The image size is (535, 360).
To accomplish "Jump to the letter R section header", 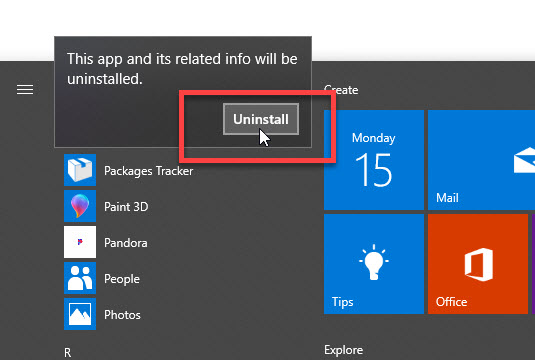I will coord(68,352).
